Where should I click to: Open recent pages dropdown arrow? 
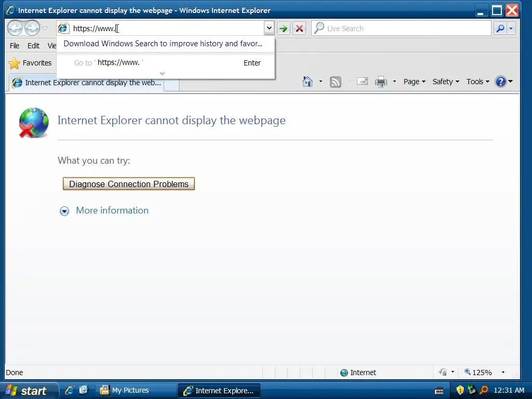[x=45, y=28]
